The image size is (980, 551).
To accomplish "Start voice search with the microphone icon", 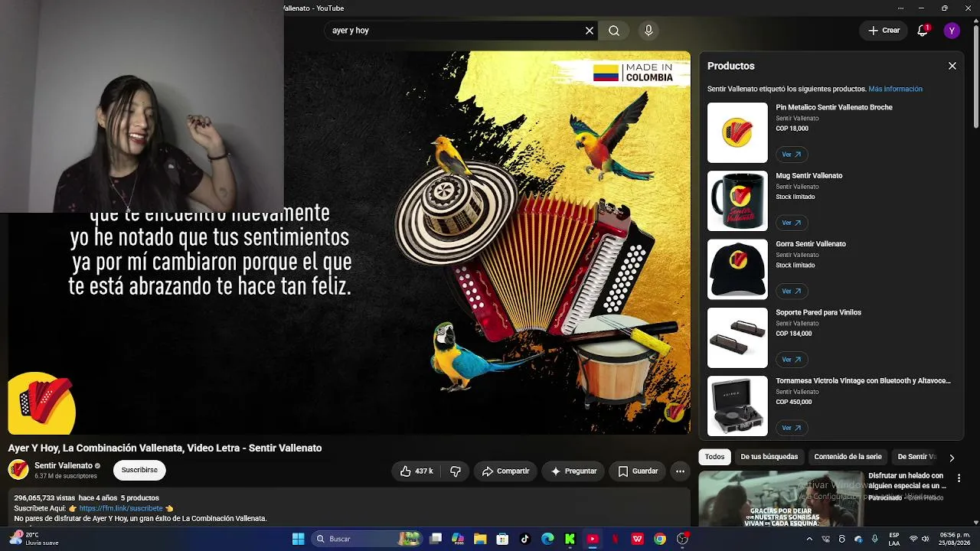I will pyautogui.click(x=648, y=31).
